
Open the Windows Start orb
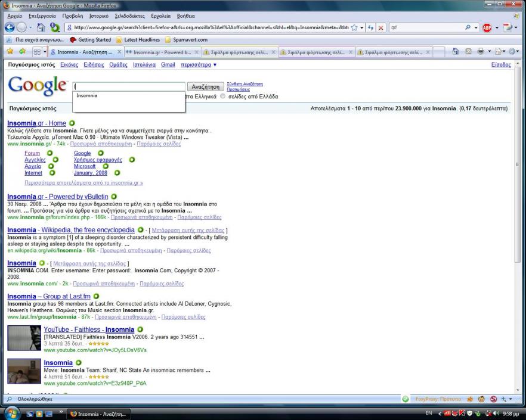(12, 413)
